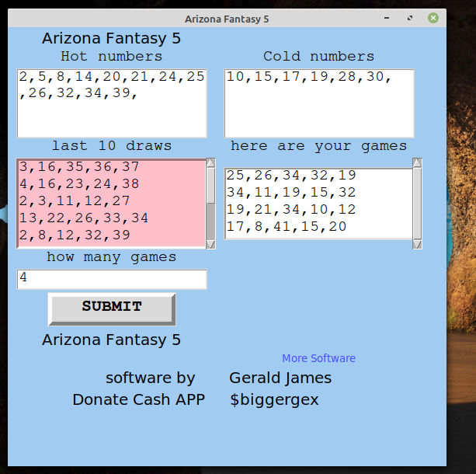Select generated game 17,8,41,15,20
476x474 pixels.
(x=287, y=227)
